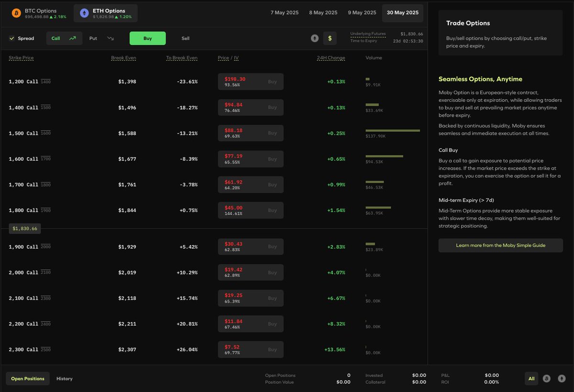Click the $94.53K volume bar
Screen dimensions: 574x392
click(x=384, y=156)
